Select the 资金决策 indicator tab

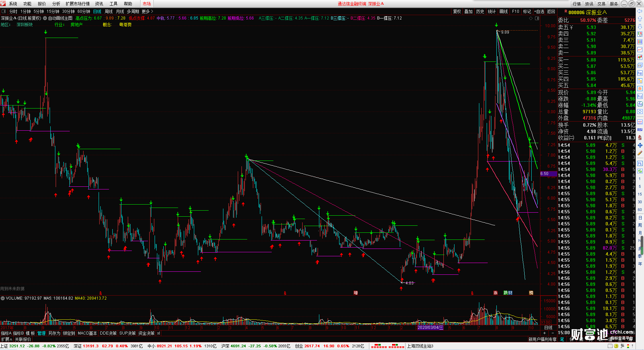point(146,333)
